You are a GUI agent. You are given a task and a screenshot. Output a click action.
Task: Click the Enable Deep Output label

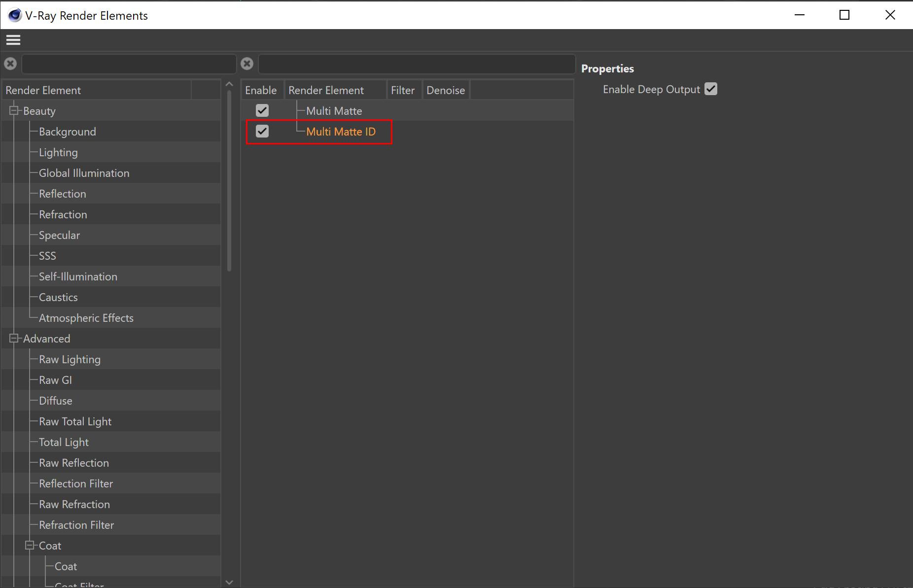[651, 89]
